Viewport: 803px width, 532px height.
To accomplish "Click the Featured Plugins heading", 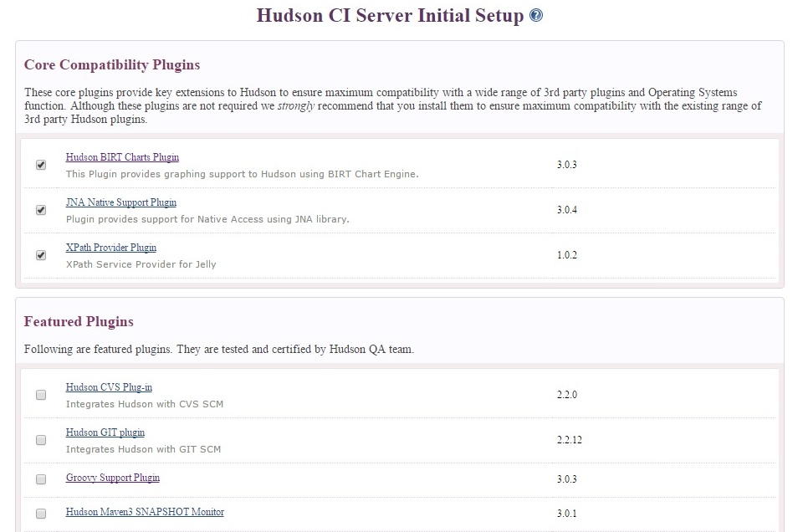I will pos(79,321).
